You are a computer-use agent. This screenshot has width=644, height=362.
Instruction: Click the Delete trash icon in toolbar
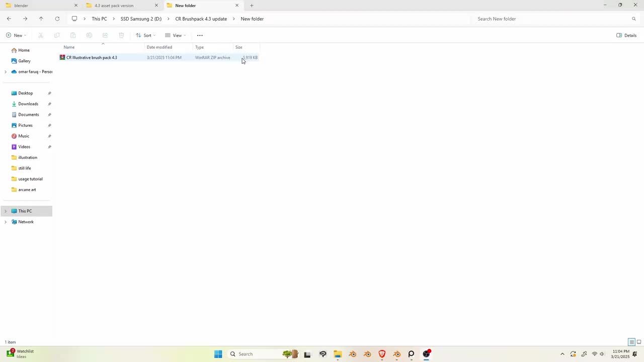tap(121, 35)
